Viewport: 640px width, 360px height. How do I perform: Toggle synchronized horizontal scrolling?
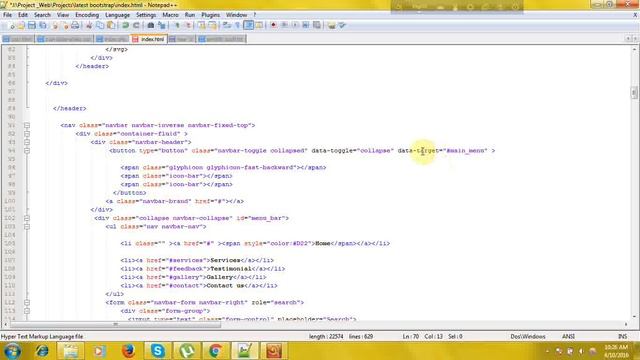[212, 25]
